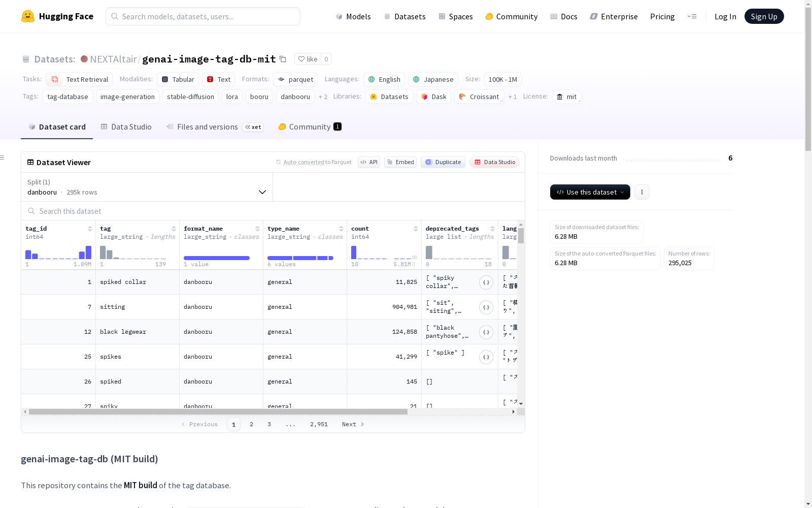
Task: Sort by deprecated_tags column arrows
Action: pyautogui.click(x=492, y=229)
